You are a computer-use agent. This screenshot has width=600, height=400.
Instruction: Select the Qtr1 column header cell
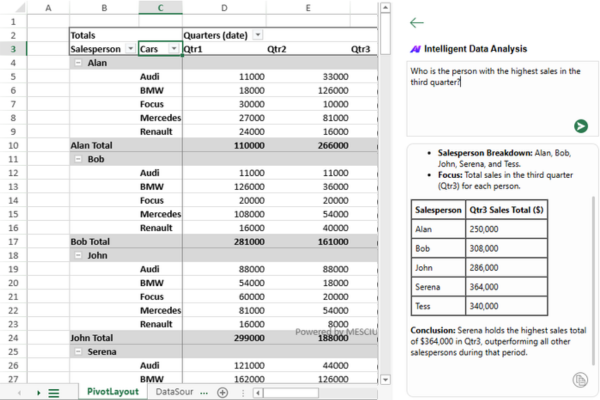(224, 49)
